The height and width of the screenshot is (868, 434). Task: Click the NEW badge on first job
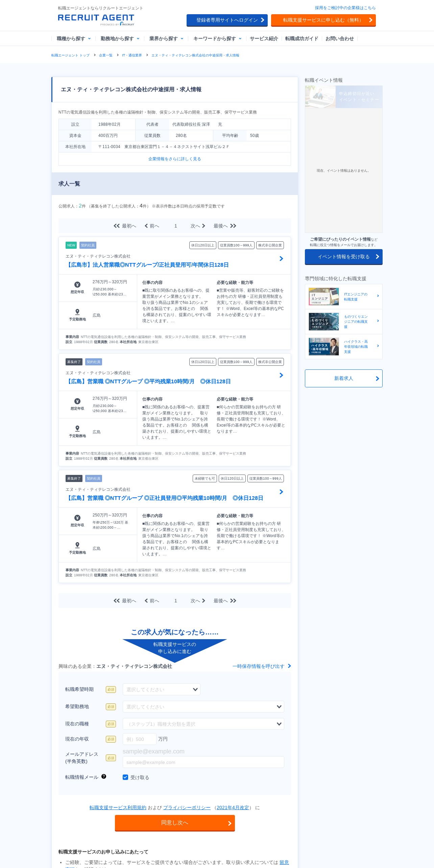[x=71, y=245]
